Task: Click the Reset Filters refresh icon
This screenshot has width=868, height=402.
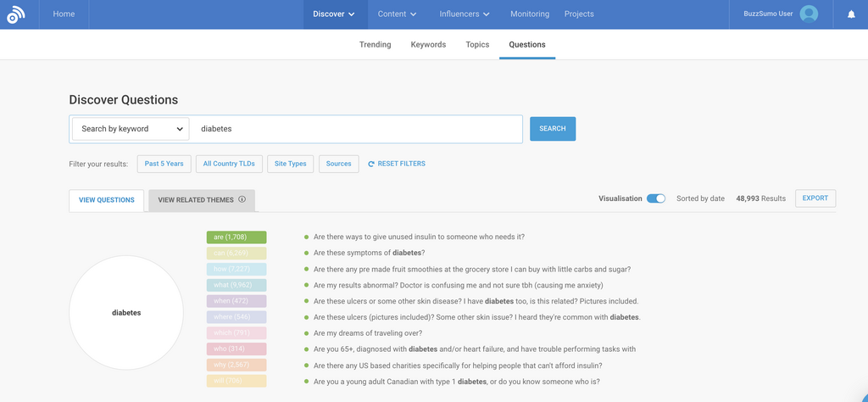Action: [371, 164]
